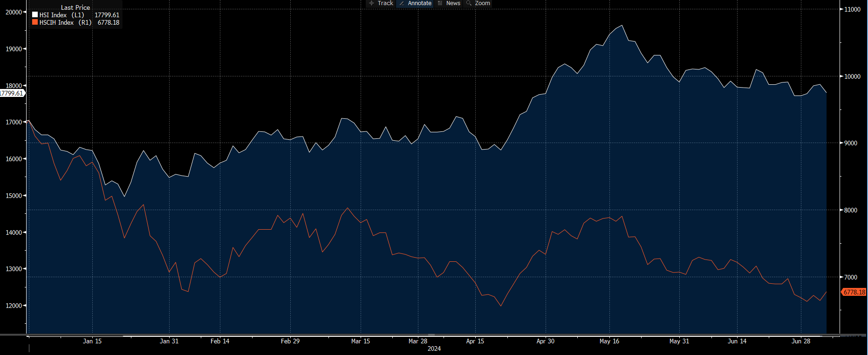Image resolution: width=868 pixels, height=355 pixels.
Task: Click the Last Price legend header
Action: point(75,7)
